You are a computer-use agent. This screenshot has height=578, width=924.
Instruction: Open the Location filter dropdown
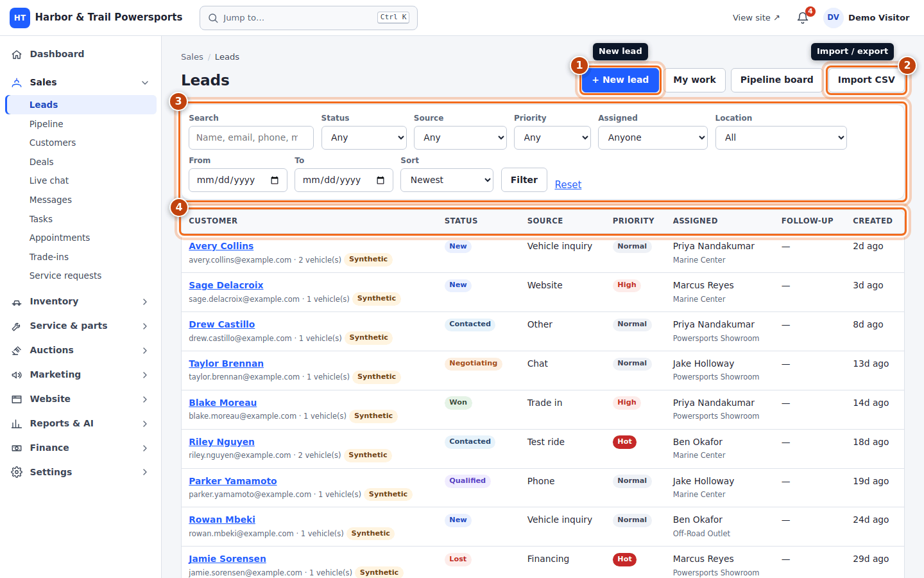(x=781, y=137)
